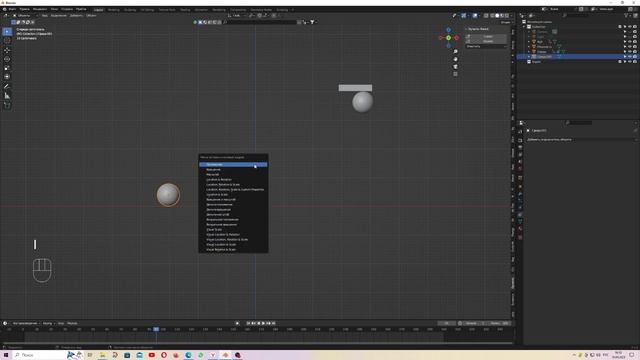Open object interaction mode dropdown

[24, 16]
